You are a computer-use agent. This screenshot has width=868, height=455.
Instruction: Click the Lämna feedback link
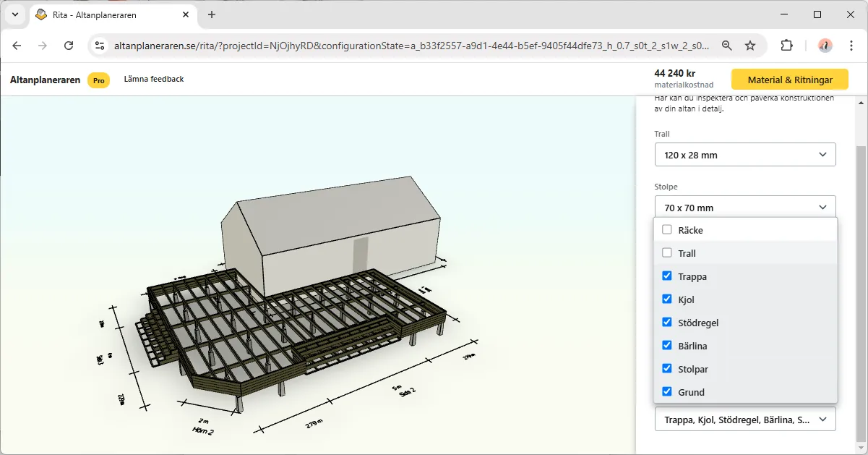[x=154, y=79]
